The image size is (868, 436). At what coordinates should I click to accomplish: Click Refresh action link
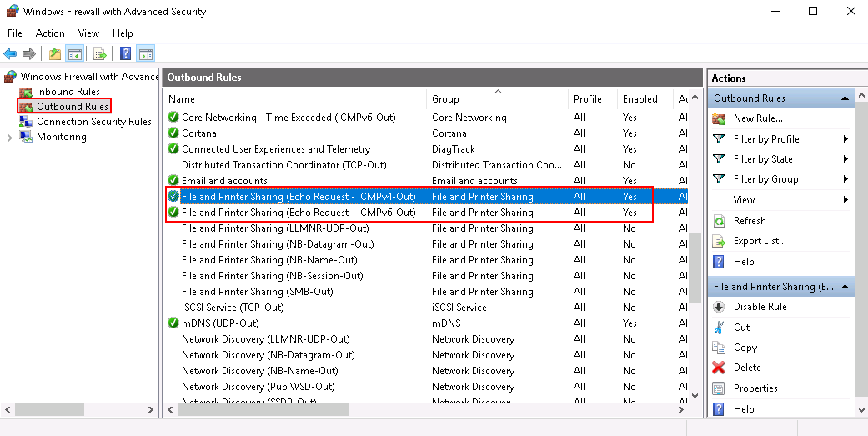pyautogui.click(x=750, y=221)
